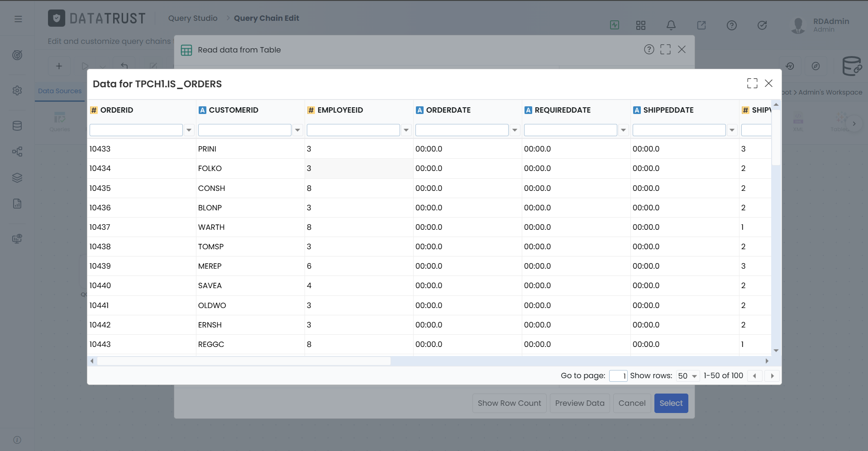Open ORDERDATE filter operator dropdown
The image size is (868, 451).
515,130
